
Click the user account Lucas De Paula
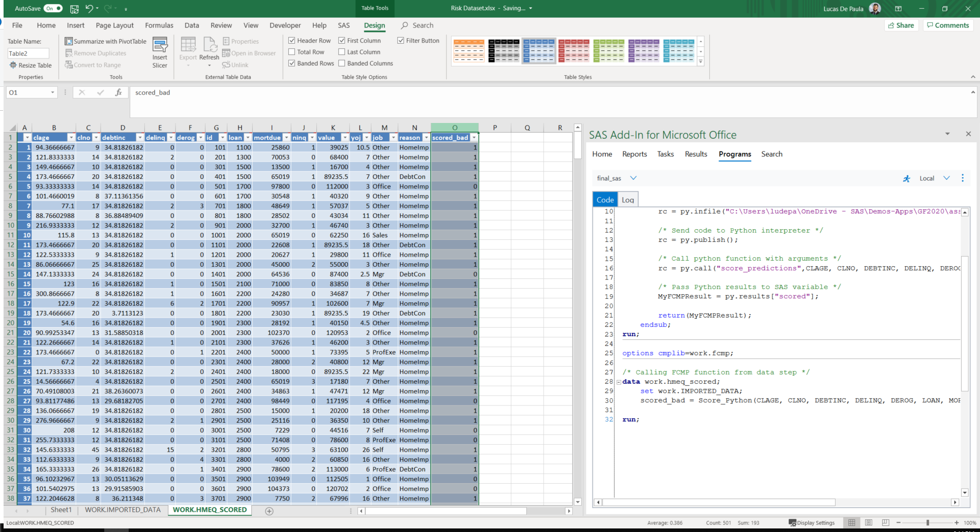coord(851,9)
